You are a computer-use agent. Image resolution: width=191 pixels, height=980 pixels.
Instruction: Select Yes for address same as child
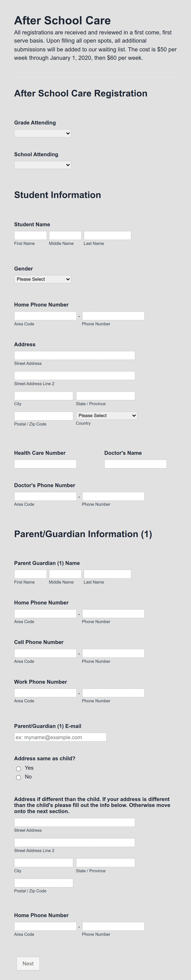pyautogui.click(x=19, y=768)
